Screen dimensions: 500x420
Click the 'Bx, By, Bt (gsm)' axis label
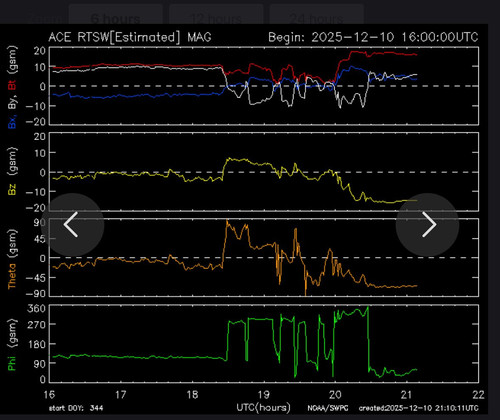coord(12,87)
